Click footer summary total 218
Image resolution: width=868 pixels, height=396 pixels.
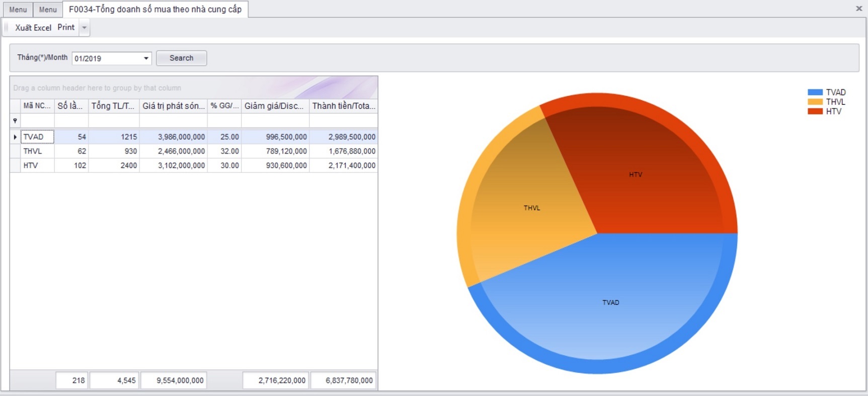point(72,380)
